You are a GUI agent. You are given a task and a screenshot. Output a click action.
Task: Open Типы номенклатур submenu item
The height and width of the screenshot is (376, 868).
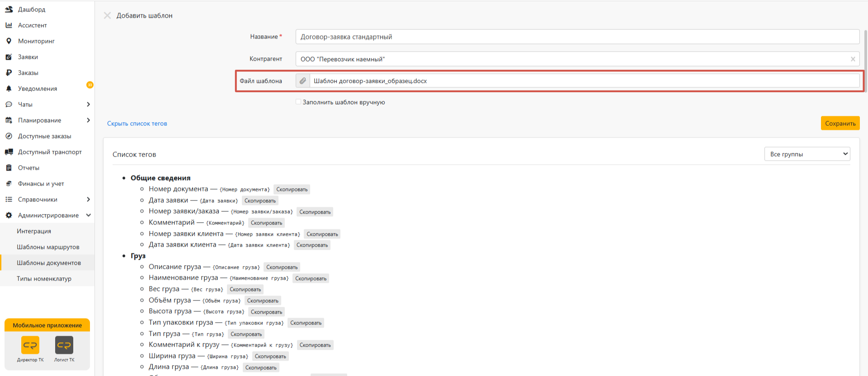(47, 278)
